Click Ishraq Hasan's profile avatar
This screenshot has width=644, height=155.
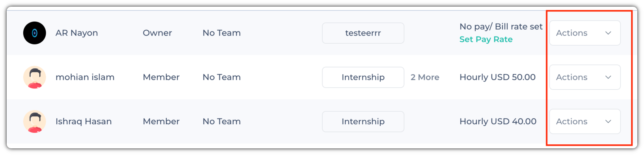coord(35,122)
